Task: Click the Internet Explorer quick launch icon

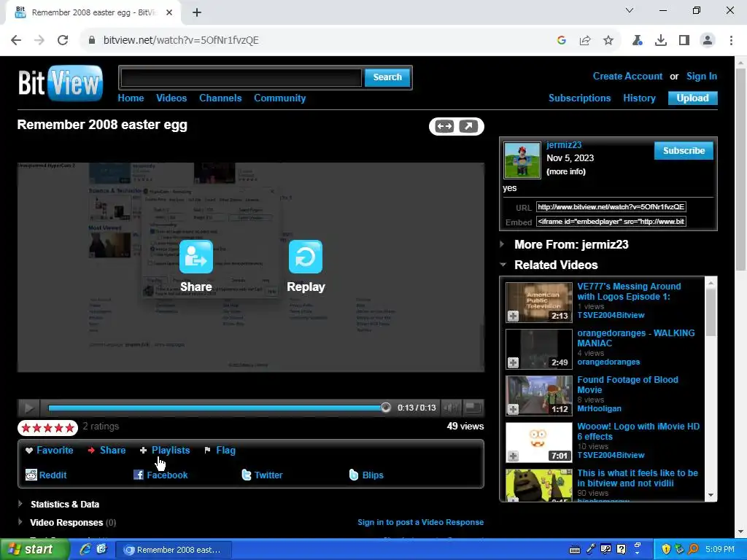Action: click(86, 549)
